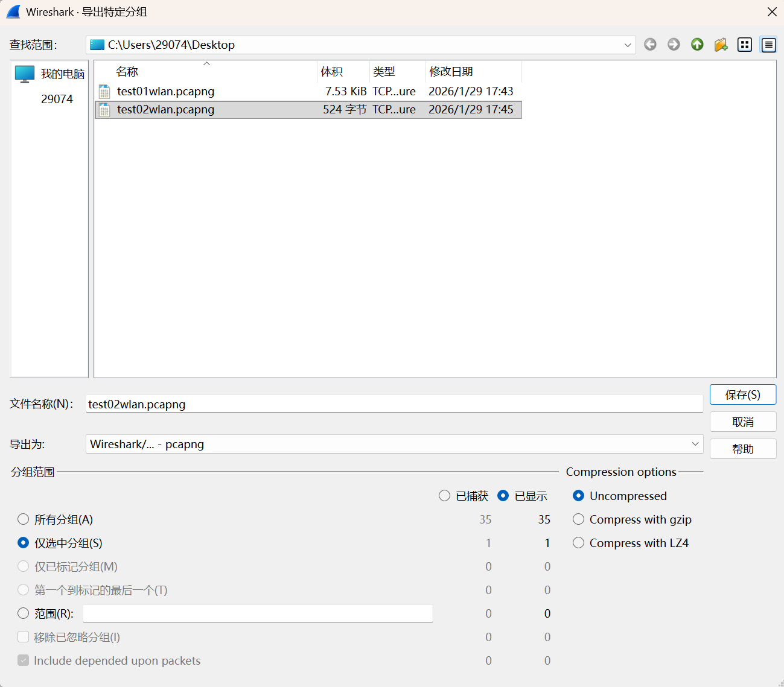Create a new folder with the folder icon
The image size is (784, 687).
pyautogui.click(x=721, y=45)
